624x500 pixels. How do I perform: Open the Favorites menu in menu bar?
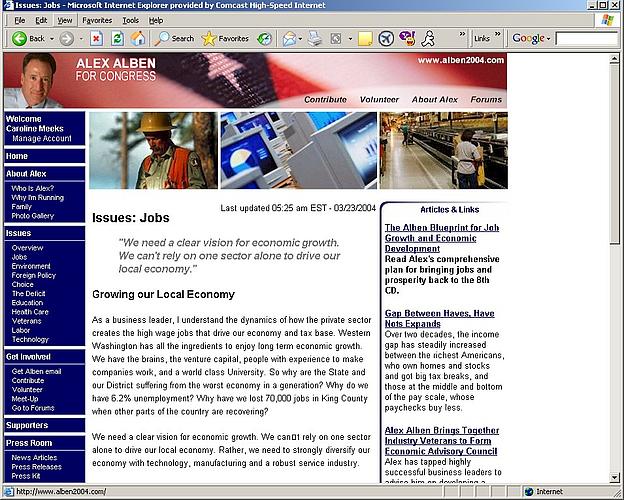97,20
